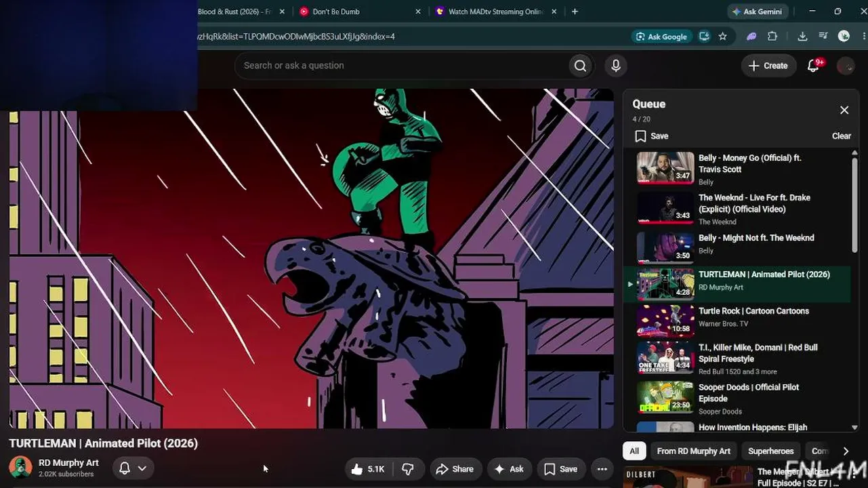The image size is (868, 488).
Task: Open Chrome downloads
Action: point(802,37)
